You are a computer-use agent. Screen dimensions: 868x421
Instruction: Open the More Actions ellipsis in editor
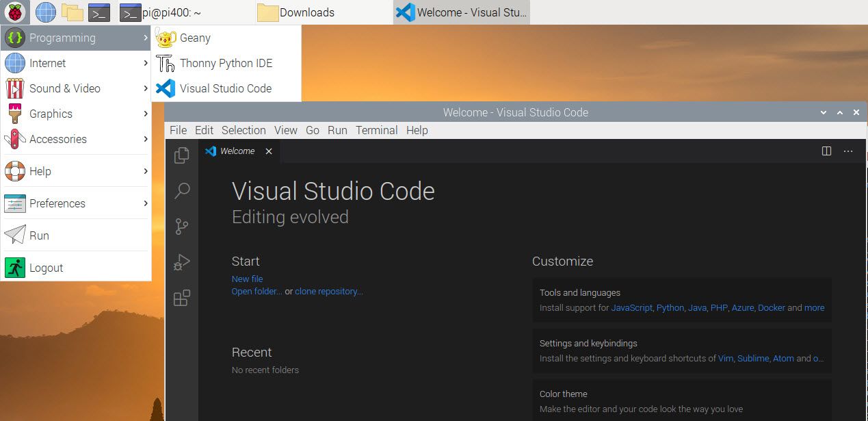click(848, 151)
